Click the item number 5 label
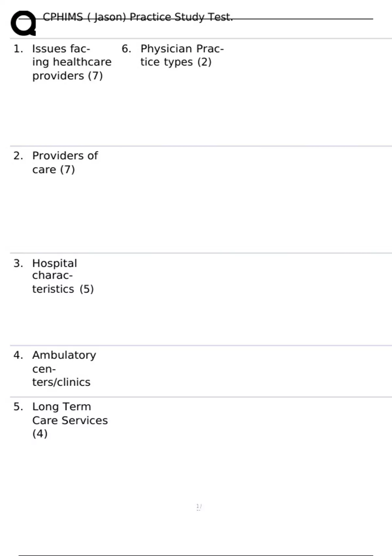Screen dimensions: 392x556 pyautogui.click(x=18, y=407)
